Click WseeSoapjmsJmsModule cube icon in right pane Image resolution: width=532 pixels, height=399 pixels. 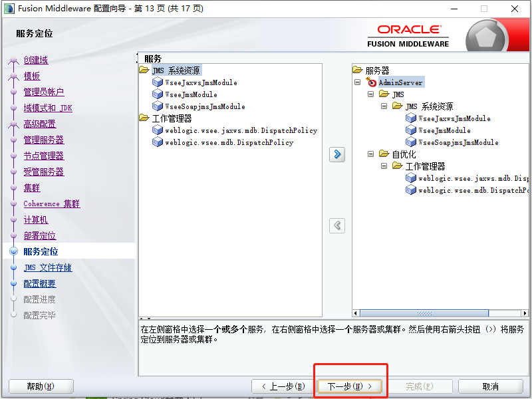tap(411, 142)
